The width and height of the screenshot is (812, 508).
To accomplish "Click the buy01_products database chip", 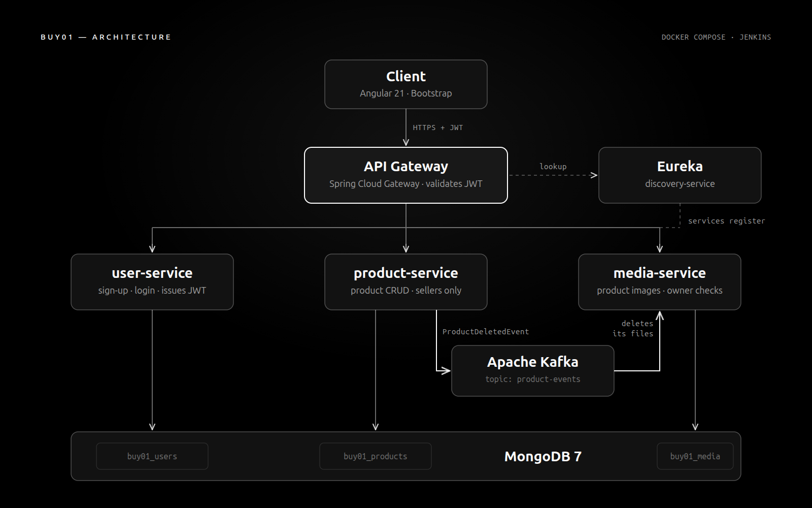I will coord(376,456).
